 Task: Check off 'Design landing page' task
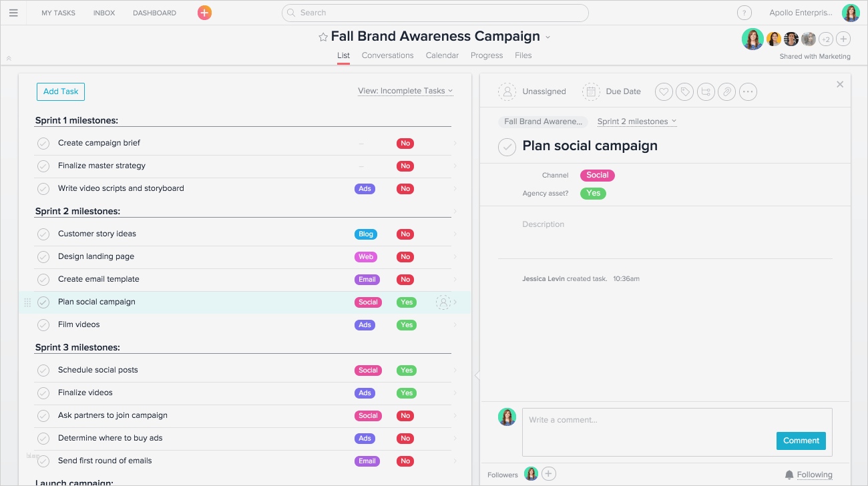tap(43, 257)
